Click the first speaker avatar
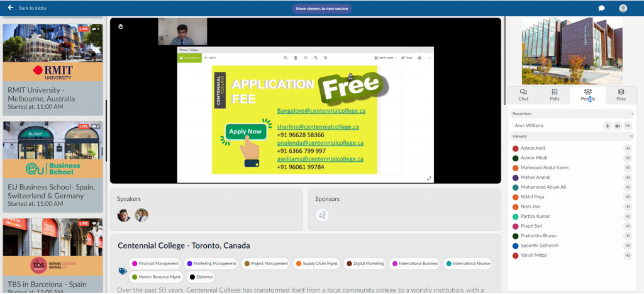This screenshot has height=294, width=644. pyautogui.click(x=124, y=215)
